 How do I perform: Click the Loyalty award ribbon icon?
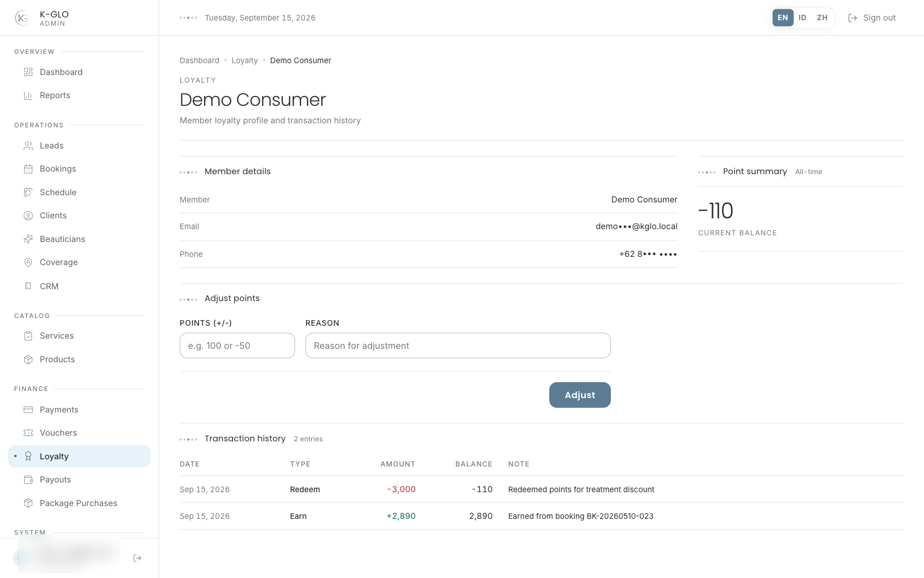click(28, 456)
